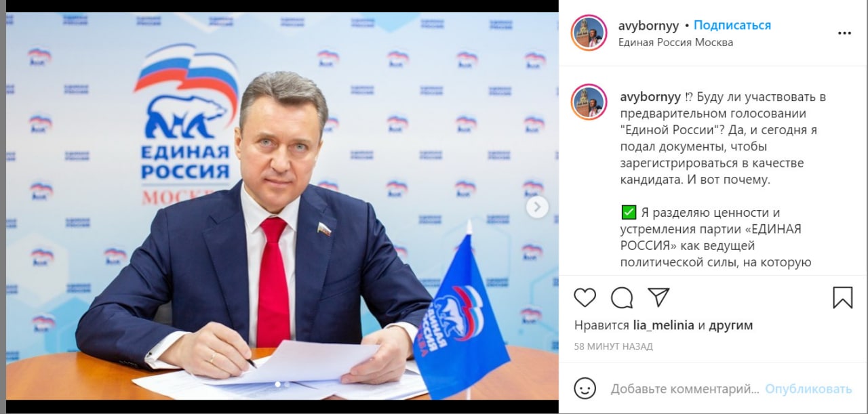The width and height of the screenshot is (868, 414).
Task: Open emoji picker smiley icon
Action: click(585, 389)
